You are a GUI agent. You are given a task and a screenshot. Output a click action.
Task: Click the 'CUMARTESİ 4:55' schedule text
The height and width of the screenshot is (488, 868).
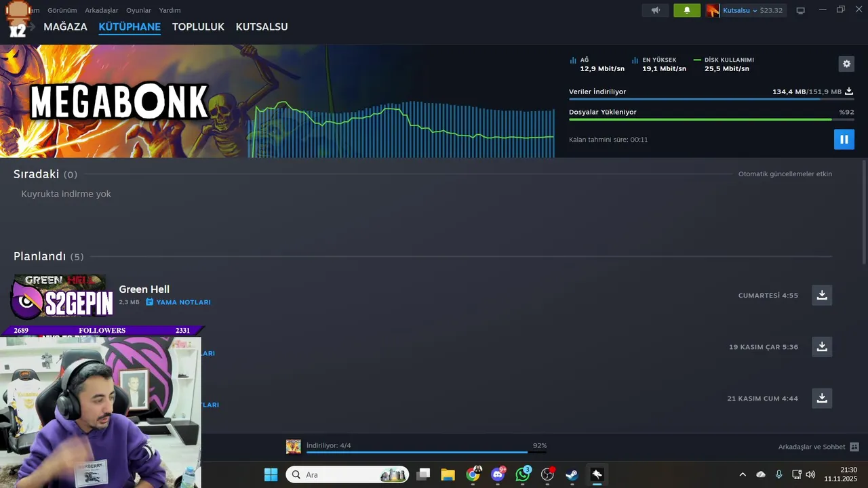tap(768, 296)
